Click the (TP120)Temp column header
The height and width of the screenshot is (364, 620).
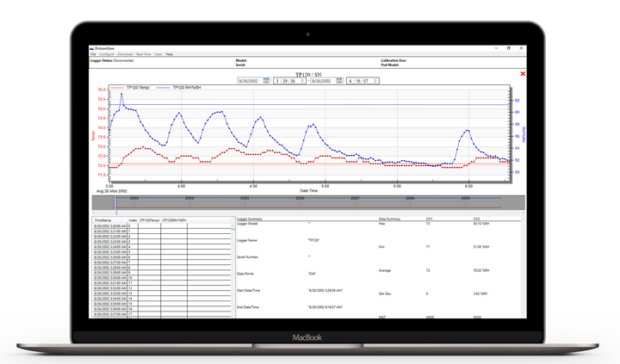(150, 220)
